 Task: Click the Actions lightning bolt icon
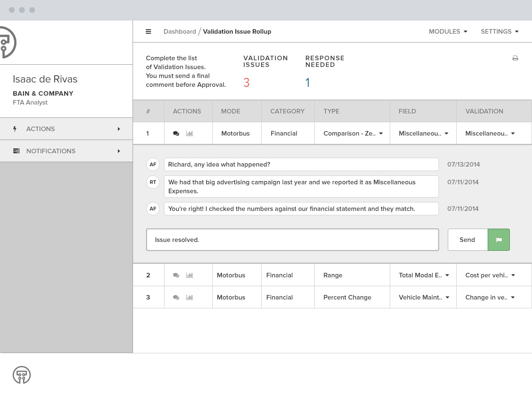point(16,129)
